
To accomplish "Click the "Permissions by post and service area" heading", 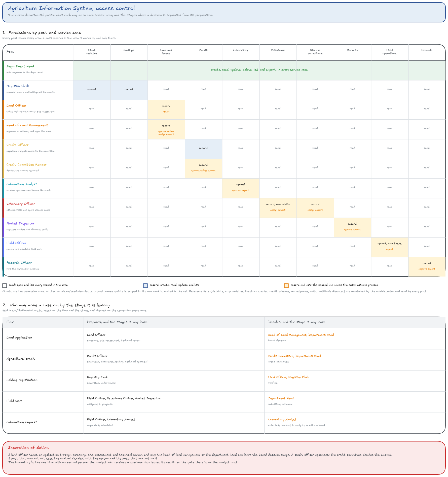I will [42, 33].
